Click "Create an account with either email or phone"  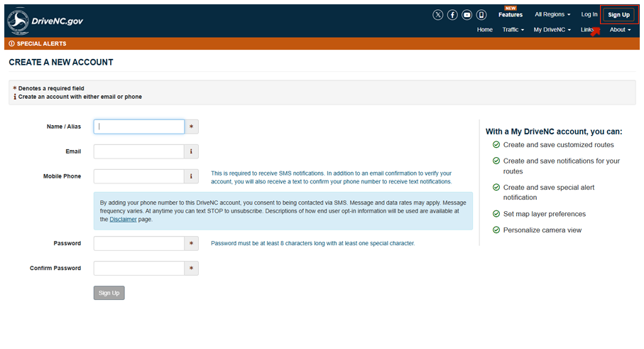coord(80,97)
